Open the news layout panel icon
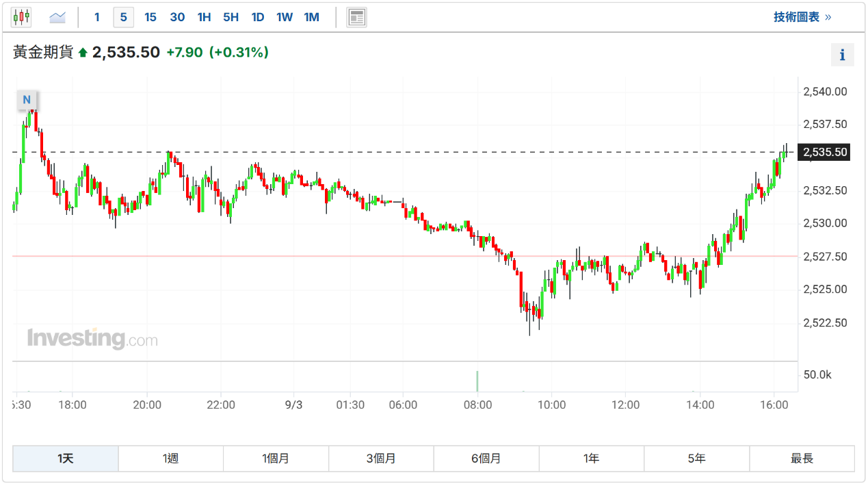Viewport: 868px width, 486px height. (356, 17)
